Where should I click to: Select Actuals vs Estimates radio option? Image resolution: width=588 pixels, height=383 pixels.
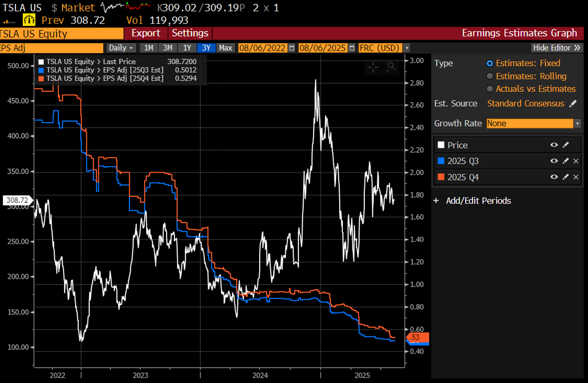(490, 89)
